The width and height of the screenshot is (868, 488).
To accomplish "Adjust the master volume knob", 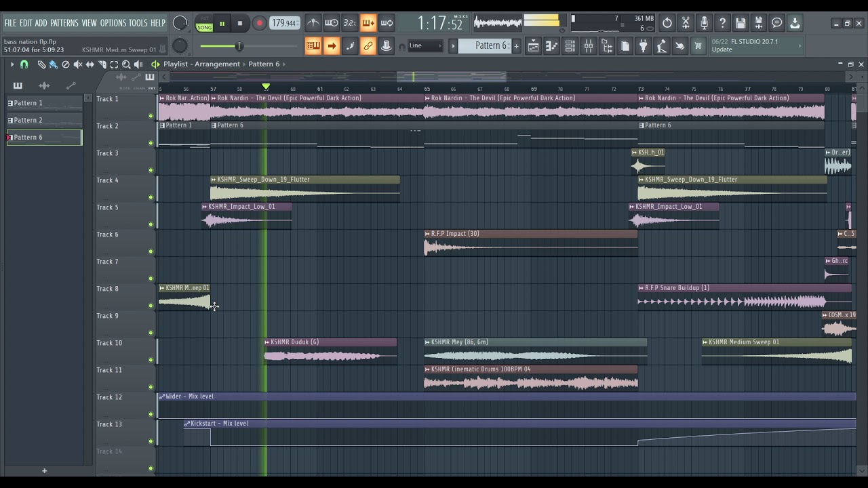I will (x=180, y=23).
